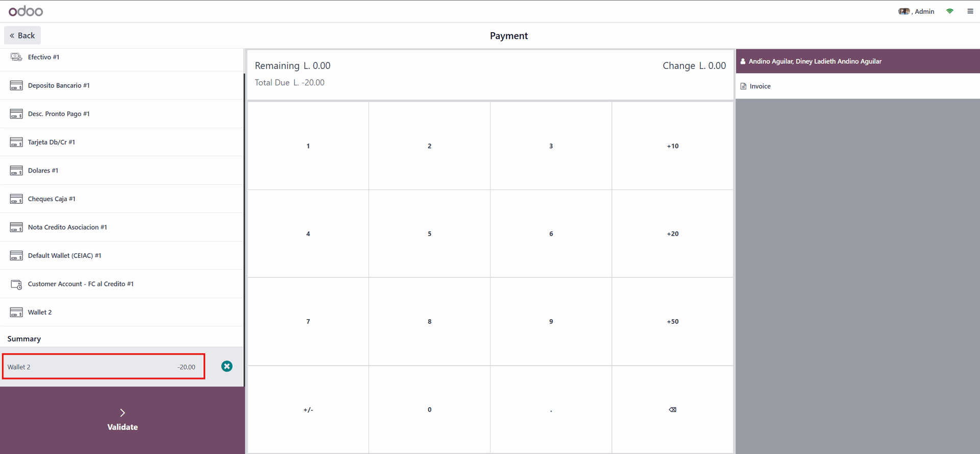980x454 pixels.
Task: Open the hamburger menu in top bar
Action: click(x=970, y=11)
